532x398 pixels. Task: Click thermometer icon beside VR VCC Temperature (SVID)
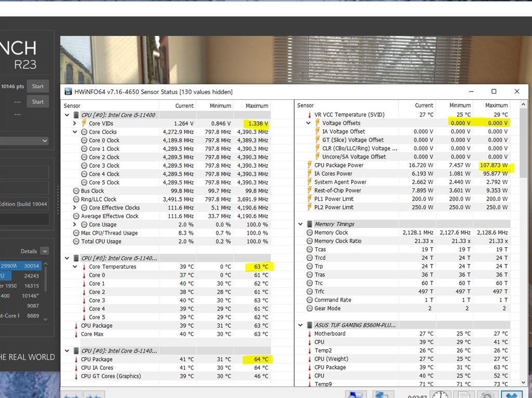(x=310, y=115)
